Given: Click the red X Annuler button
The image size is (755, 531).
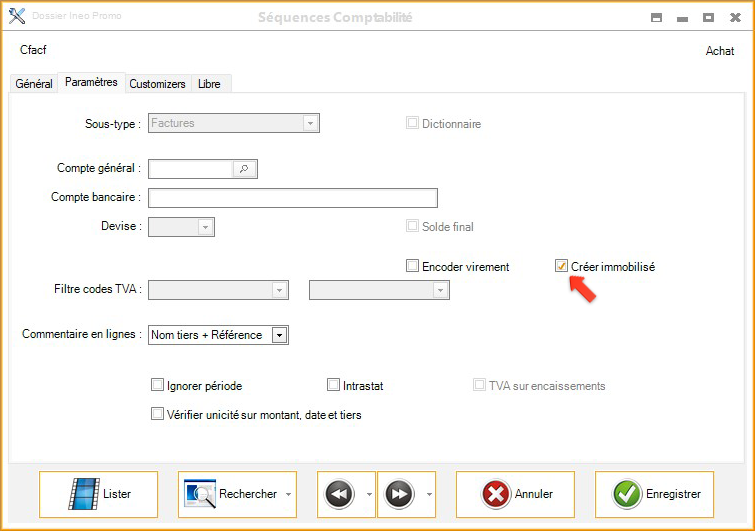Looking at the screenshot, I should coord(515,494).
